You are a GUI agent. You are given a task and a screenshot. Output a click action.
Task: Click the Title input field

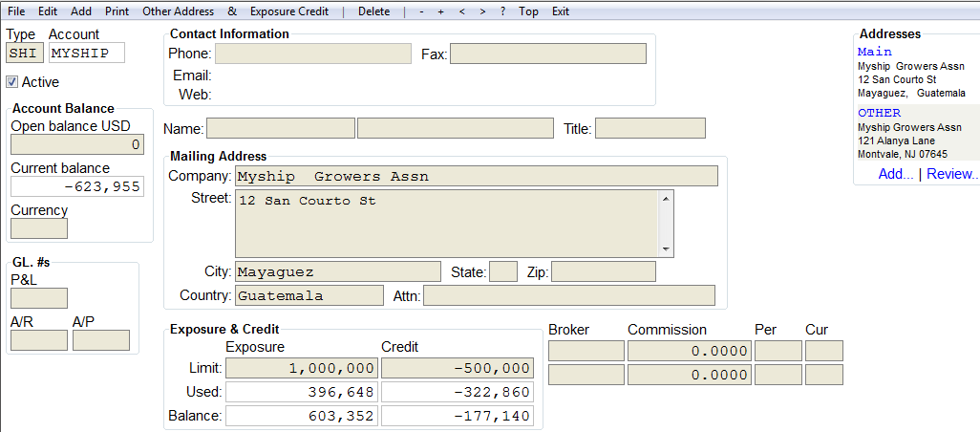point(650,128)
